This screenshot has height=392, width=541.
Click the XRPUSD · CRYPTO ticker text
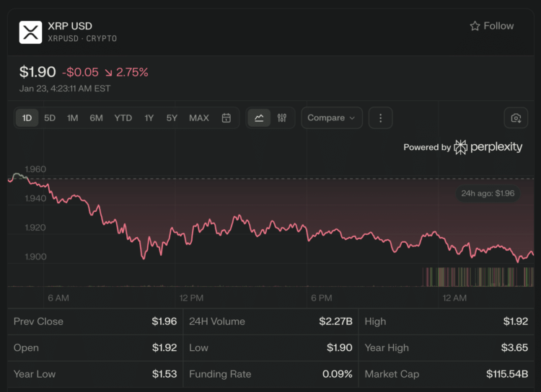click(82, 39)
